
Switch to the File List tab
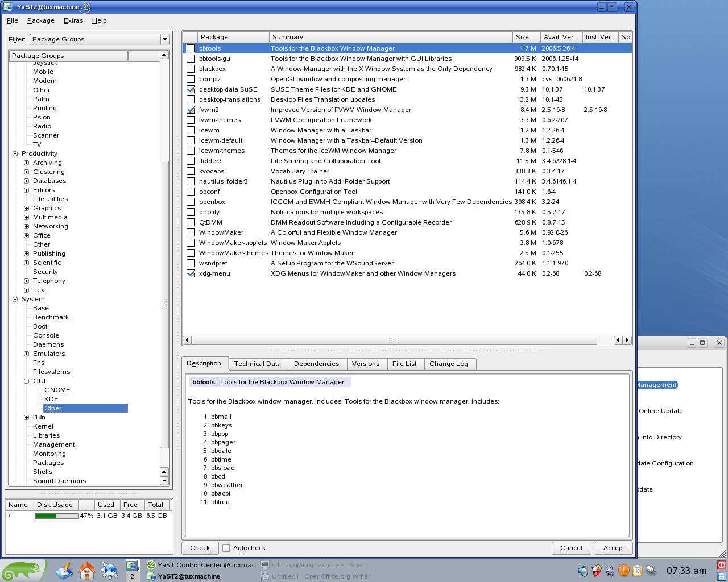(404, 364)
